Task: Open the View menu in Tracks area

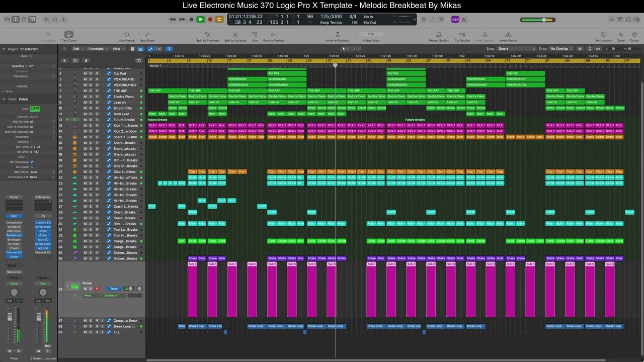Action: (x=118, y=49)
